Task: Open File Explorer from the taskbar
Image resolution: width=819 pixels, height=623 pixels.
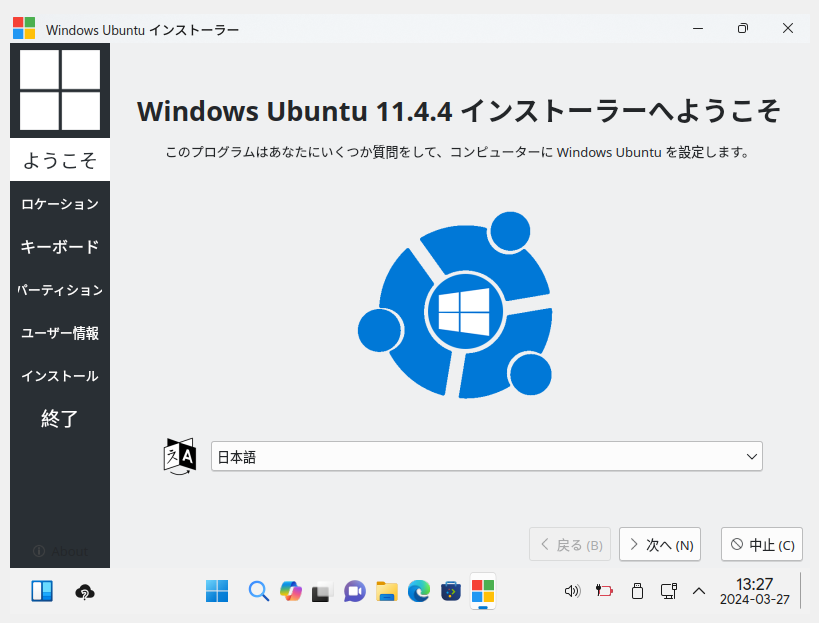Action: pyautogui.click(x=387, y=591)
